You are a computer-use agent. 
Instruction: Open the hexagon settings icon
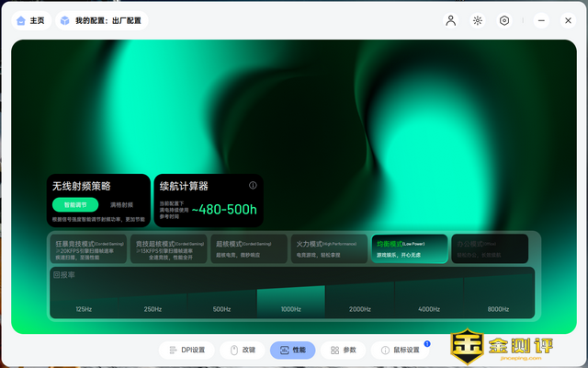click(x=504, y=20)
